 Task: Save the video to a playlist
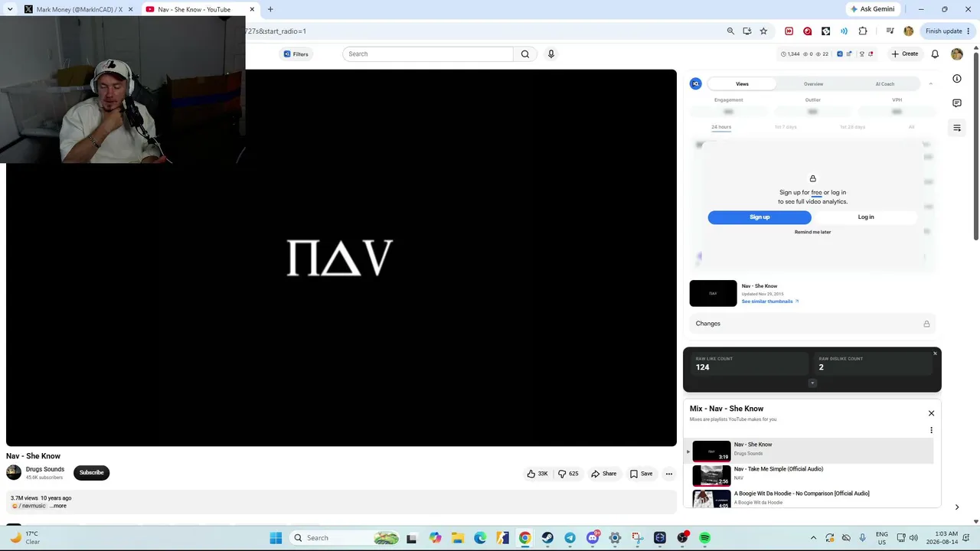pyautogui.click(x=641, y=474)
